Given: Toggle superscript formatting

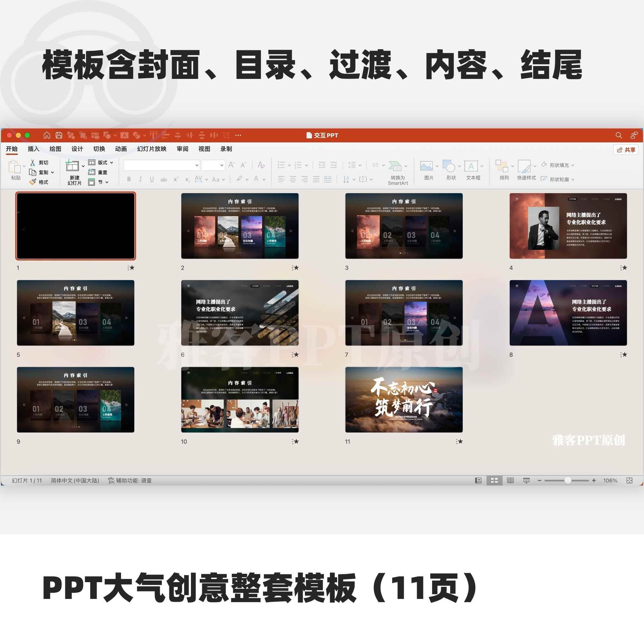Looking at the screenshot, I should pos(176,179).
